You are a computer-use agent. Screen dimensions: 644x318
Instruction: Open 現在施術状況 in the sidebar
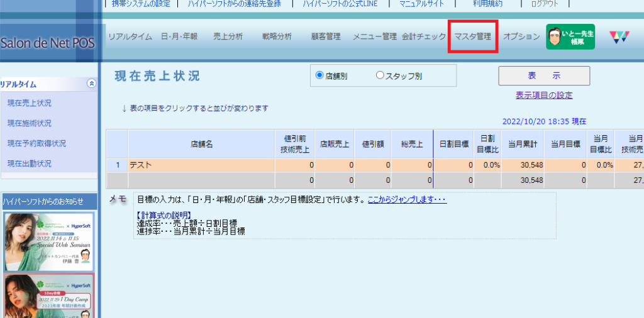point(29,123)
